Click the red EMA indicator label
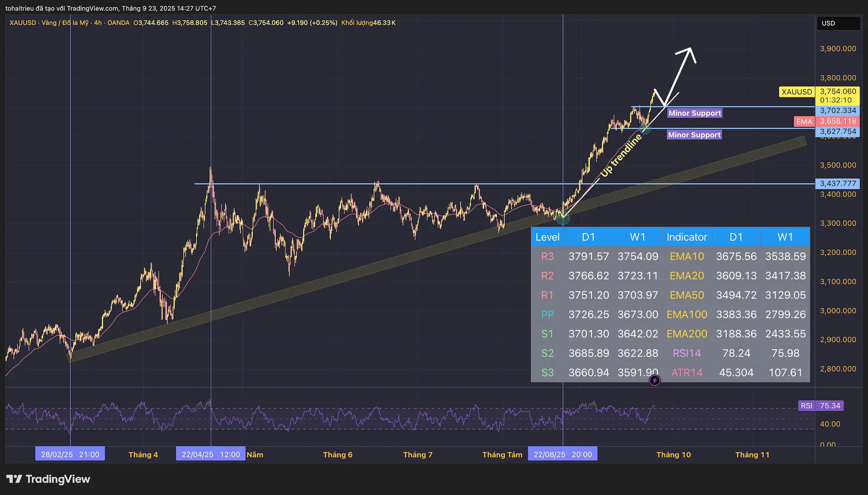The width and height of the screenshot is (868, 495). [804, 122]
